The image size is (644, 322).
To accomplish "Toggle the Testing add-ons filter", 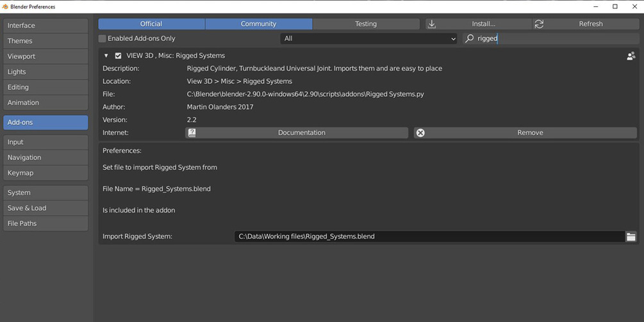I will tap(366, 24).
